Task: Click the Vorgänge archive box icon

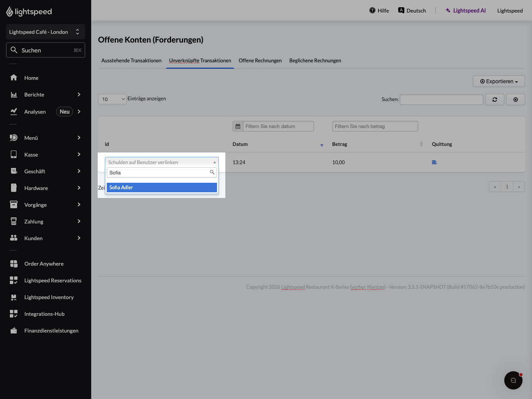Action: coord(14,204)
